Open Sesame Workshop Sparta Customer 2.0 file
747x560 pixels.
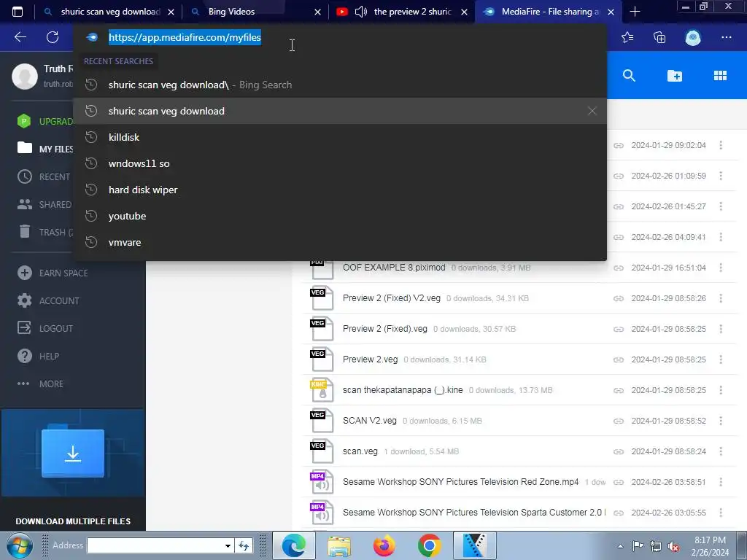474,513
